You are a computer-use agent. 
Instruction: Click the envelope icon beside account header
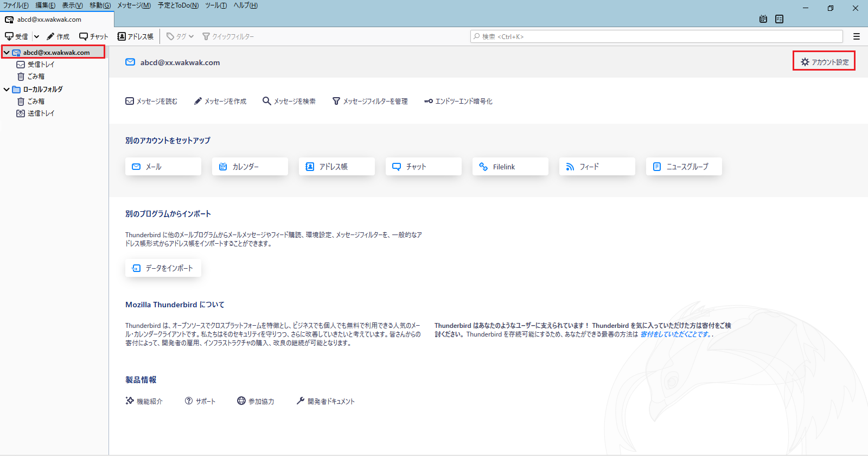click(130, 62)
